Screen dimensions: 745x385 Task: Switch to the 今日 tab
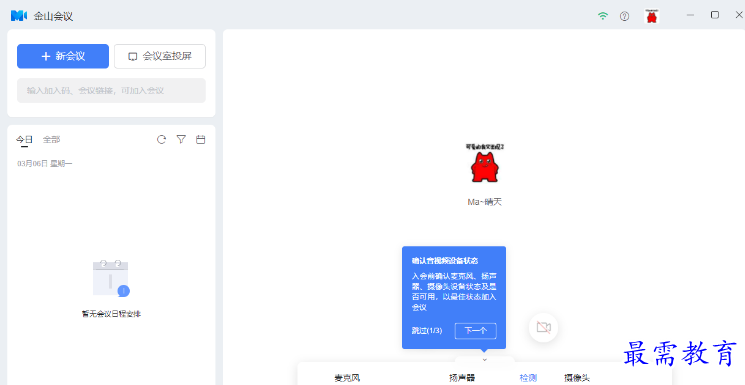24,139
